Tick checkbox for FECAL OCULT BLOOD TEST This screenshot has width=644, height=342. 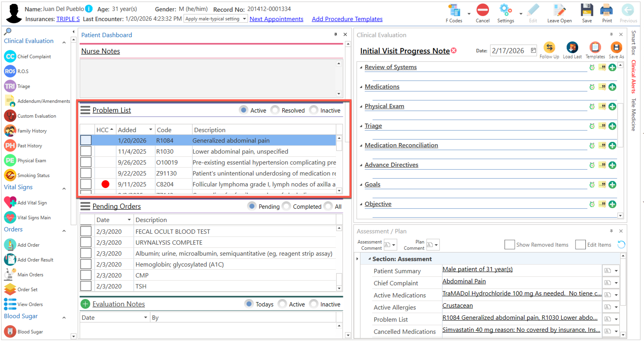[86, 231]
